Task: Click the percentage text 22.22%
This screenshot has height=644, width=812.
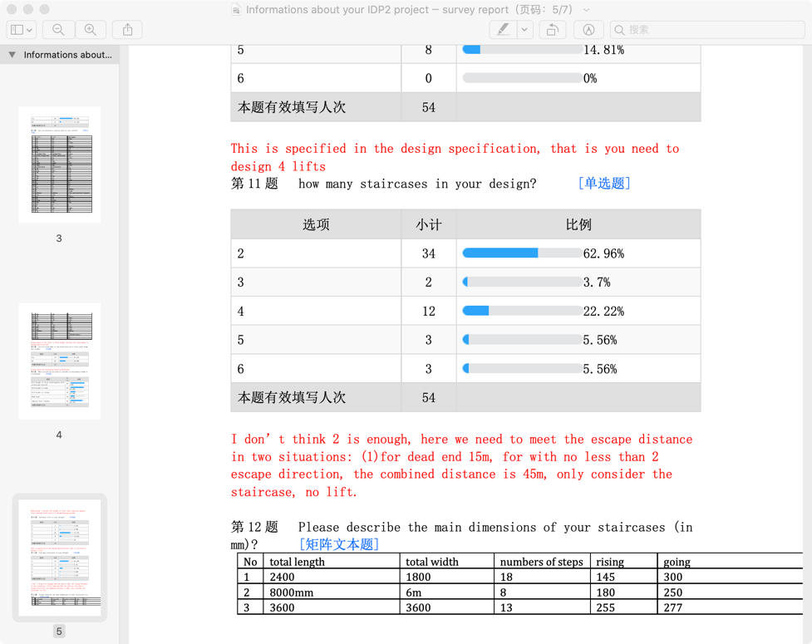Action: [604, 311]
